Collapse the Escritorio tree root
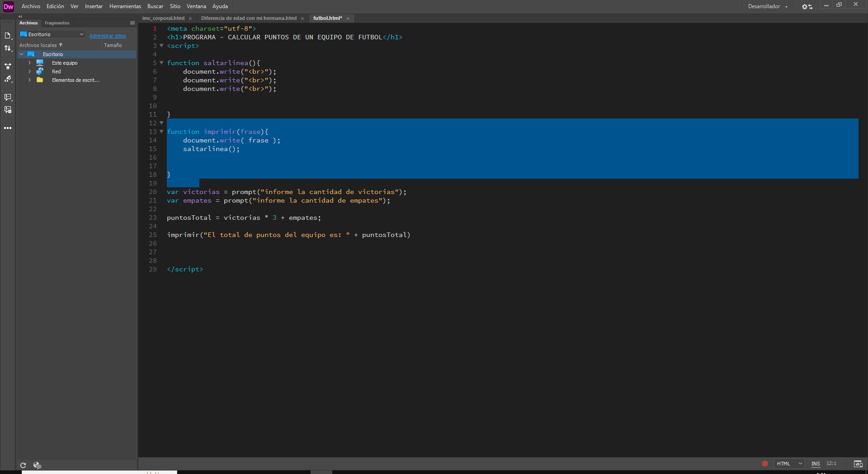The image size is (868, 474). [x=22, y=54]
